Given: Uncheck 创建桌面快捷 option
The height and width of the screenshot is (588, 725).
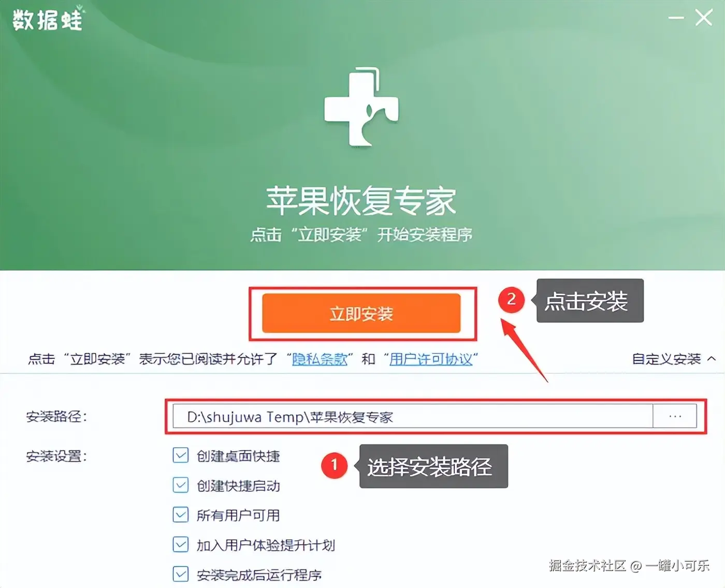Looking at the screenshot, I should [180, 455].
